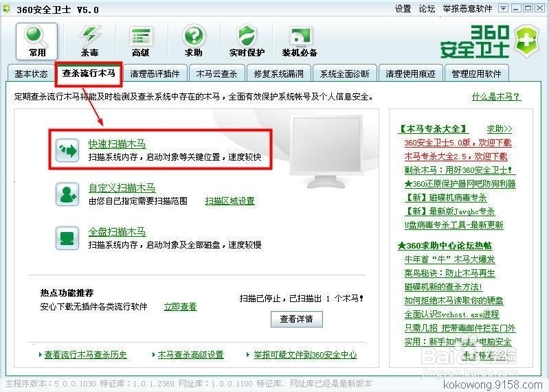Click the full disk scan computer icon
549x392 pixels.
[67, 238]
